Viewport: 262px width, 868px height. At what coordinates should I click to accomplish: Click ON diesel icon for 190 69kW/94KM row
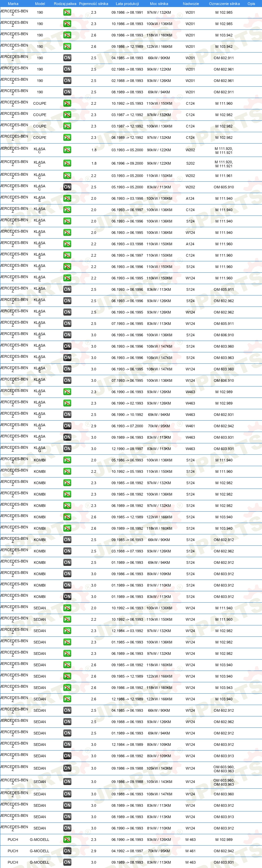67,92
